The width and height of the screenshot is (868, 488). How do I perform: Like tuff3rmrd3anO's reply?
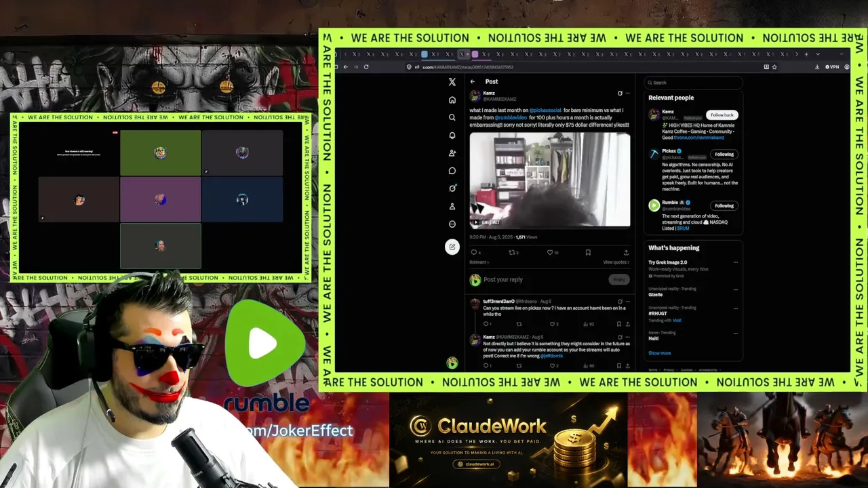[x=553, y=324]
